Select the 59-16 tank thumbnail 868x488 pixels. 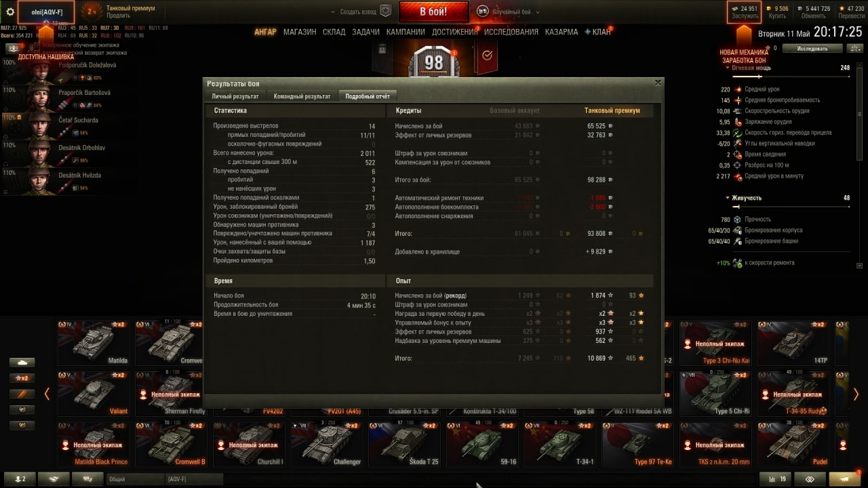pyautogui.click(x=483, y=443)
